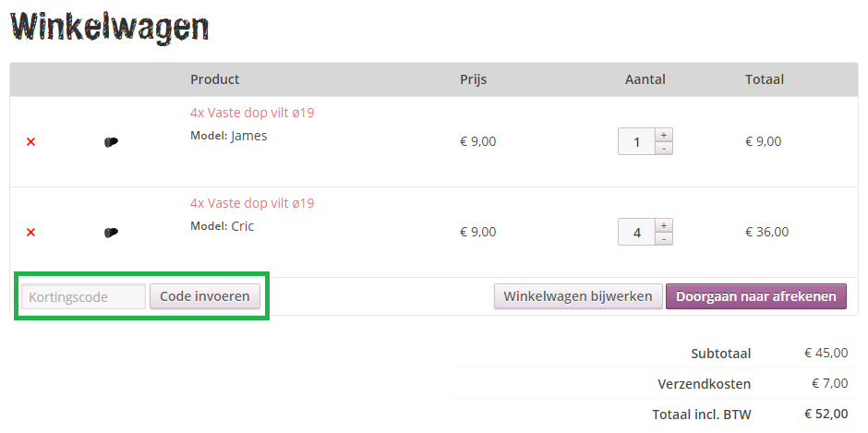Click the Cric product thumbnail image
Image resolution: width=868 pixels, height=433 pixels.
[x=111, y=233]
